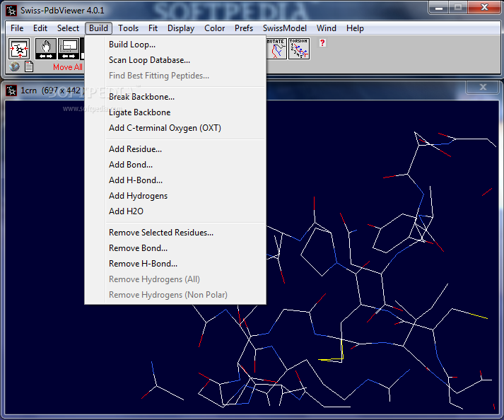
Task: Minimize the Swiss-PdbViewer main window
Action: tap(439, 8)
